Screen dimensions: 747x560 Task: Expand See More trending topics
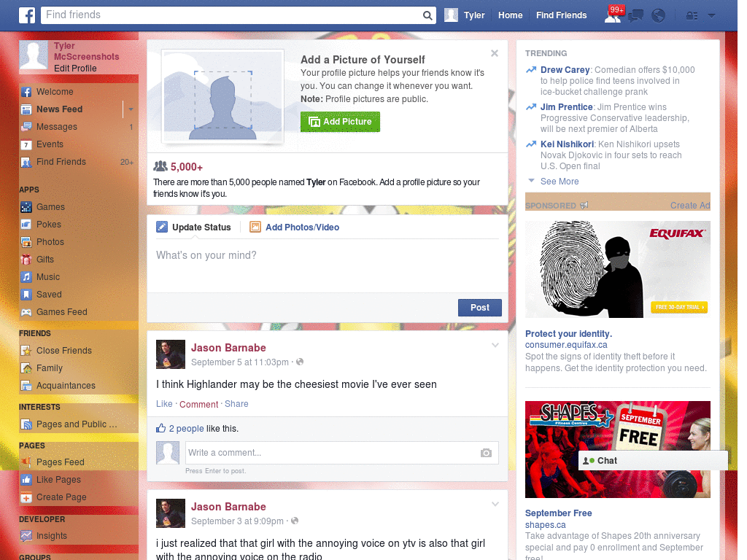coord(560,182)
